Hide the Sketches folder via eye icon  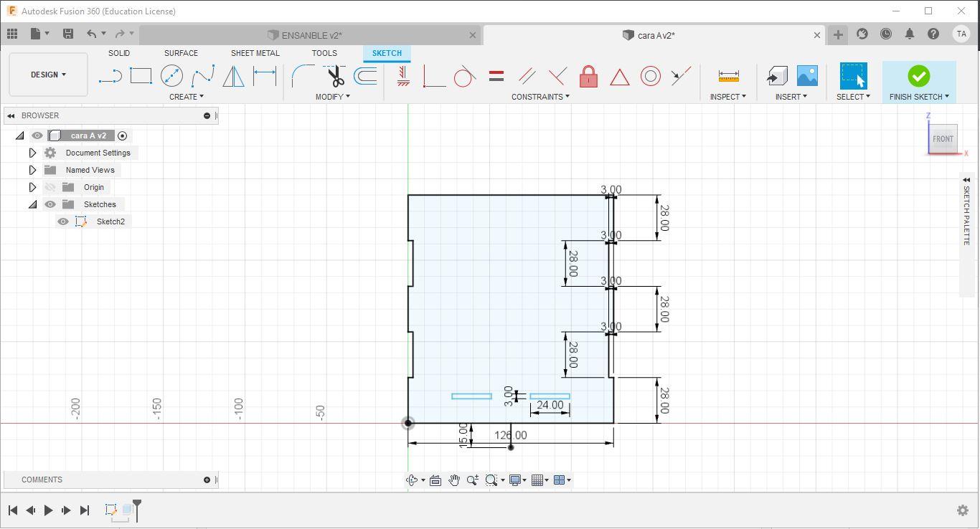[50, 204]
